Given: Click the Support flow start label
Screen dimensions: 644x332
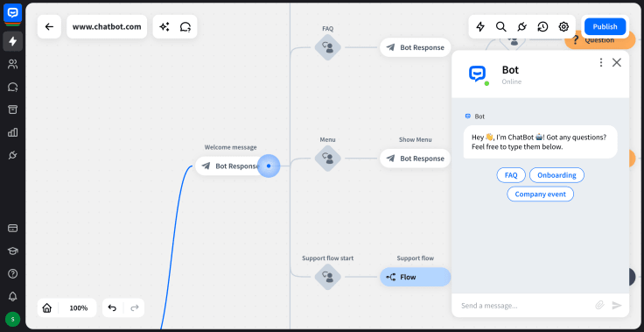Looking at the screenshot, I should pyautogui.click(x=328, y=258).
